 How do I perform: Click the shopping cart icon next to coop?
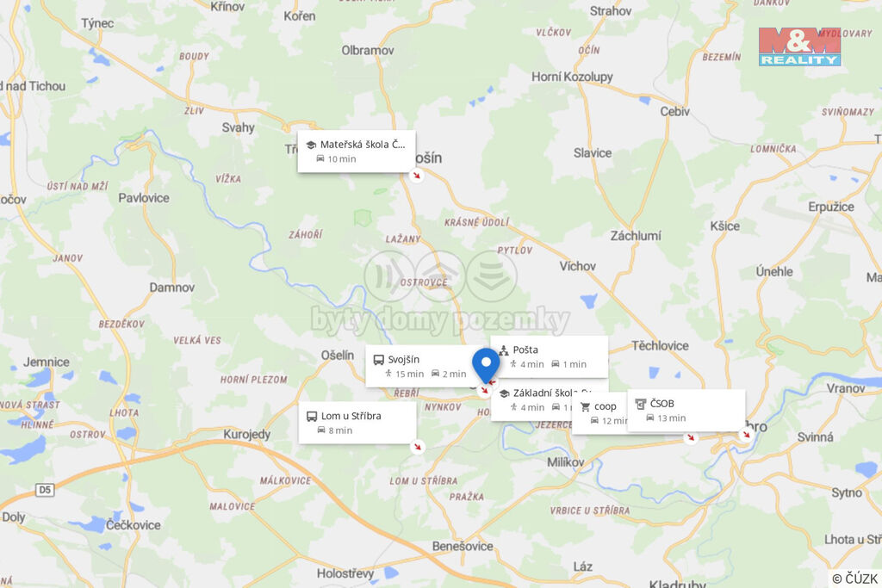[x=585, y=407]
